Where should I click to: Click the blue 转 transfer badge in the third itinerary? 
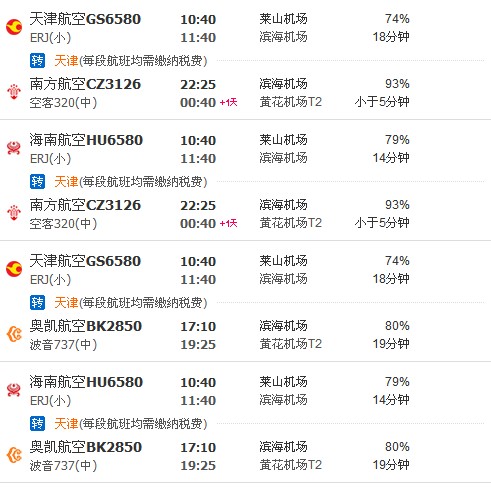[37, 303]
